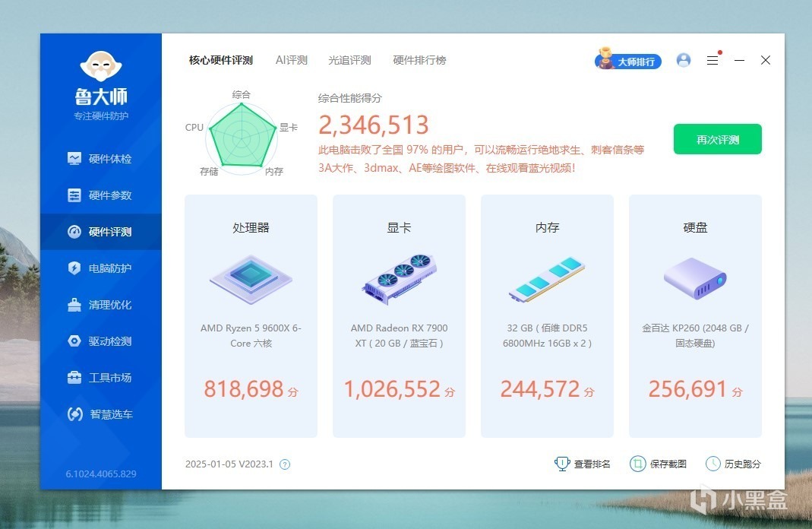Switch to the 核心硬件评测 tab

tap(220, 60)
